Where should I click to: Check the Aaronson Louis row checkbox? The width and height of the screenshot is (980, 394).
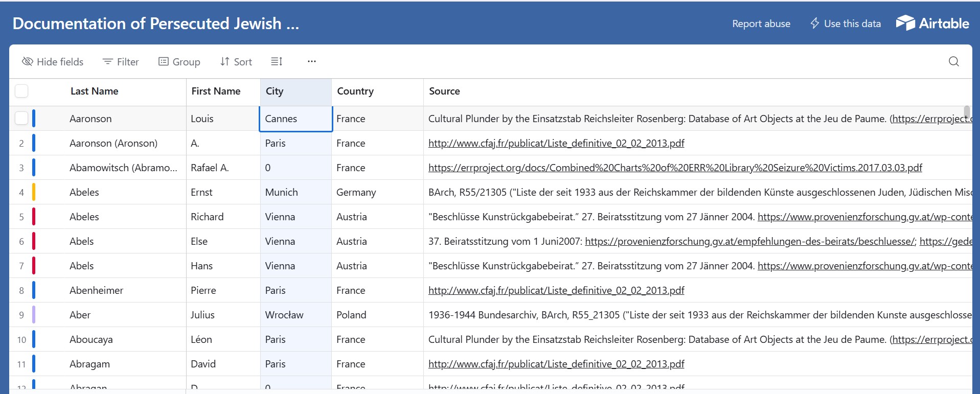click(21, 119)
